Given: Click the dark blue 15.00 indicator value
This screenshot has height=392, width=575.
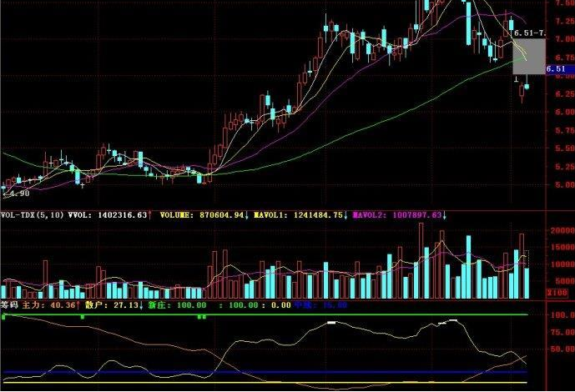Looking at the screenshot, I should click(x=336, y=304).
